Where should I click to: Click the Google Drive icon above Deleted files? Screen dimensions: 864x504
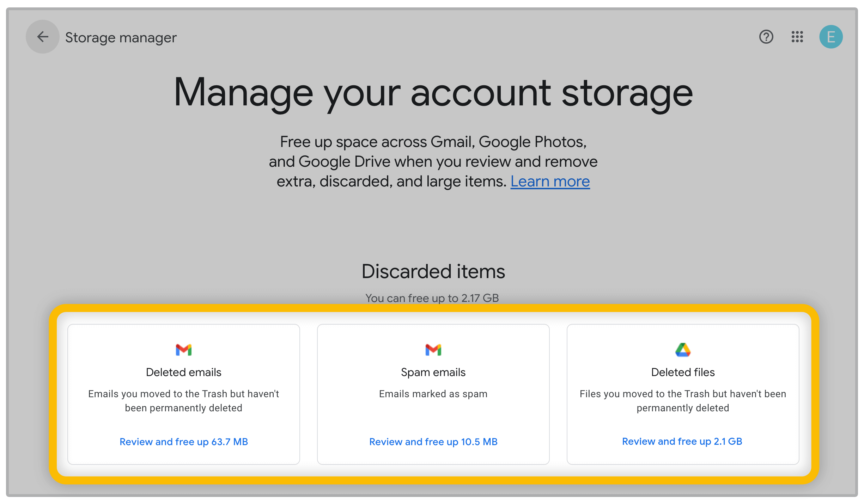click(683, 350)
